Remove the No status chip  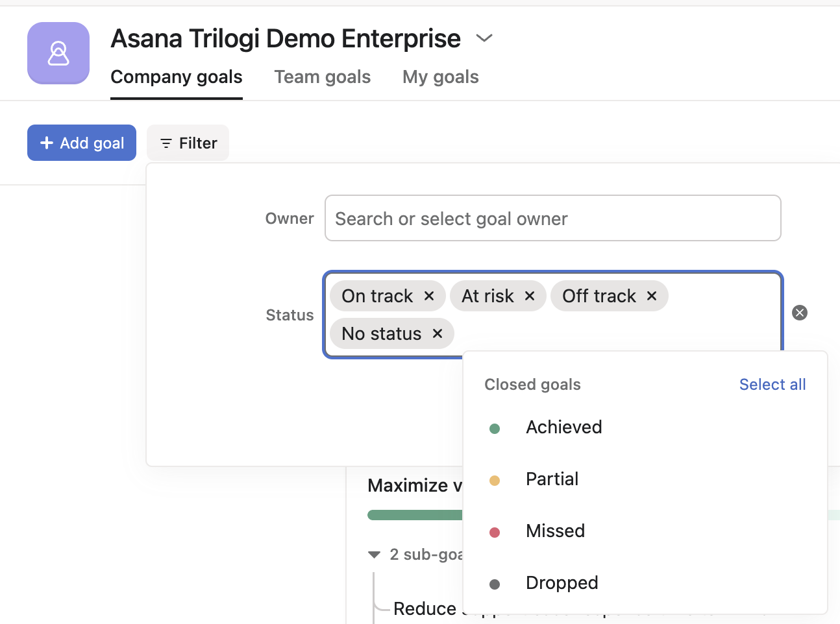(x=438, y=333)
